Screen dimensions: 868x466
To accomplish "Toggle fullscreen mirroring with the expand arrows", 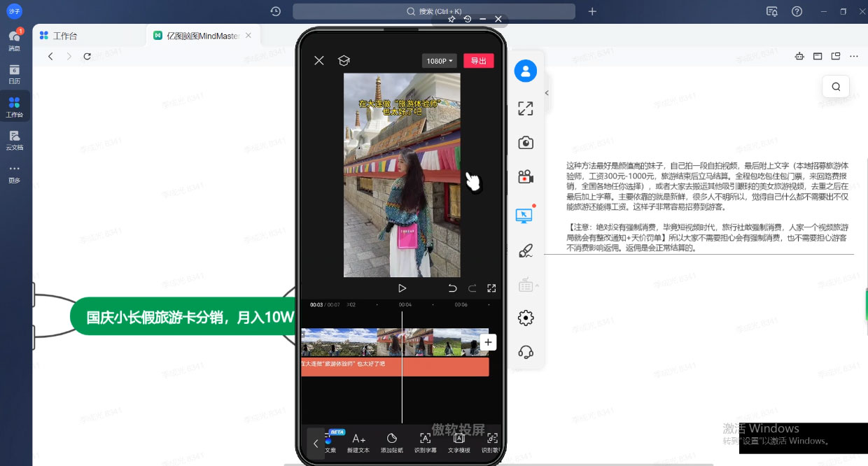I will (526, 108).
